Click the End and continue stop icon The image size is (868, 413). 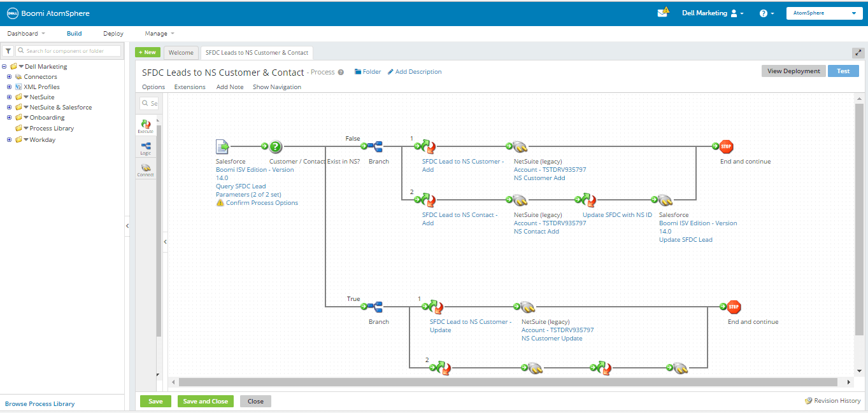point(733,146)
